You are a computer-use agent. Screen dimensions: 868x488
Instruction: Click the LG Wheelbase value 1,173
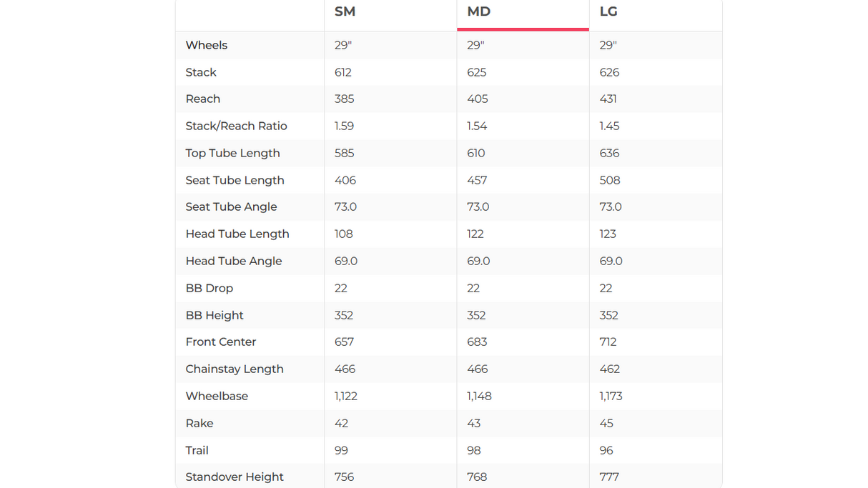click(611, 396)
